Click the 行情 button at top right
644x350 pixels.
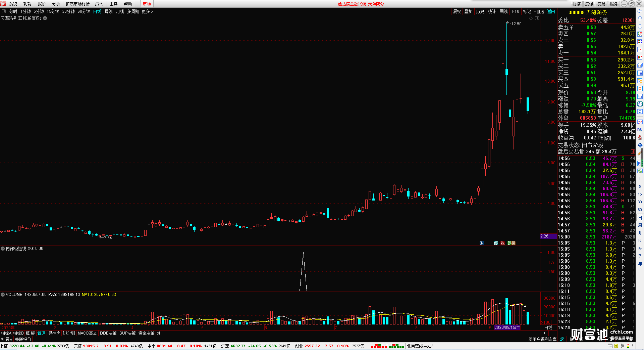[x=577, y=4]
